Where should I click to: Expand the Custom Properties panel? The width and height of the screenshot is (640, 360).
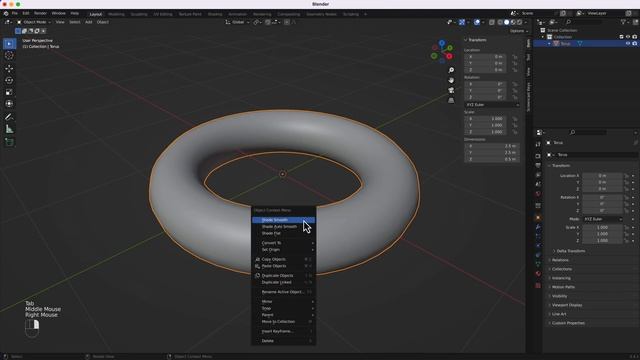pos(568,323)
